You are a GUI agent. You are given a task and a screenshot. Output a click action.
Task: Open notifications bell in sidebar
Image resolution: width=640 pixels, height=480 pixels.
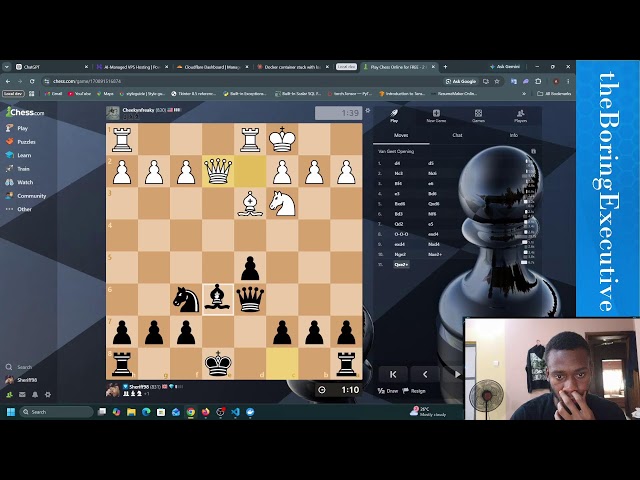click(x=35, y=394)
